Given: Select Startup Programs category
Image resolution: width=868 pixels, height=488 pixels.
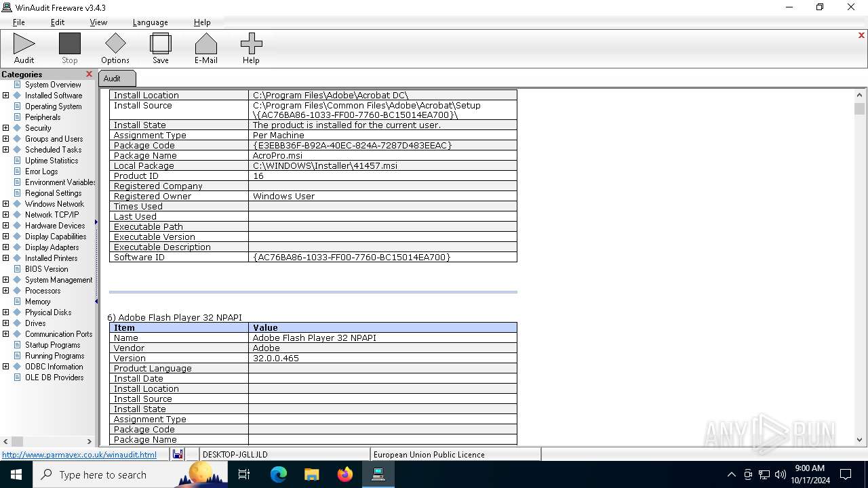Looking at the screenshot, I should [x=52, y=345].
